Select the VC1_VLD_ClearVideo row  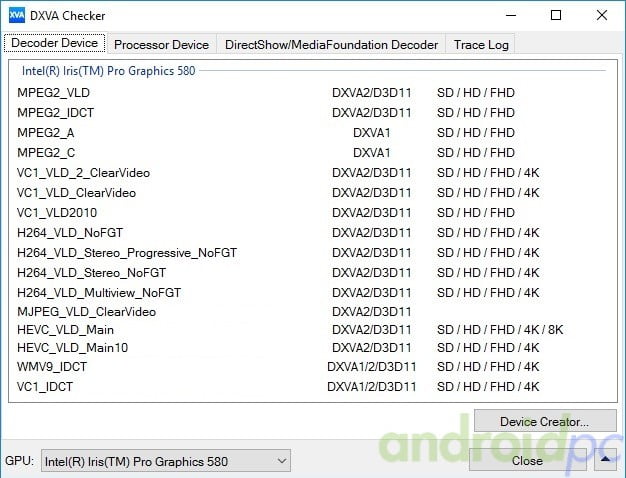tap(313, 192)
